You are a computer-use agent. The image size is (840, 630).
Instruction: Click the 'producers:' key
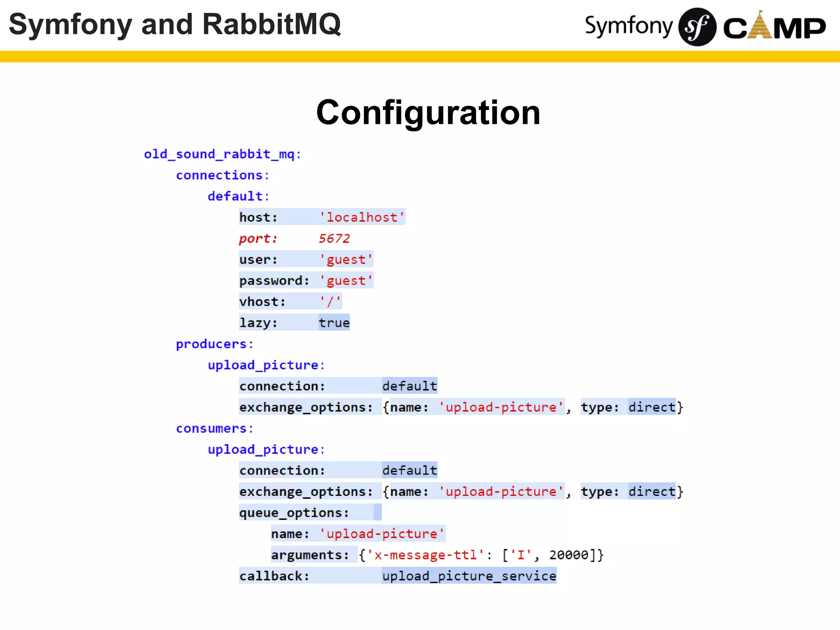pos(215,344)
